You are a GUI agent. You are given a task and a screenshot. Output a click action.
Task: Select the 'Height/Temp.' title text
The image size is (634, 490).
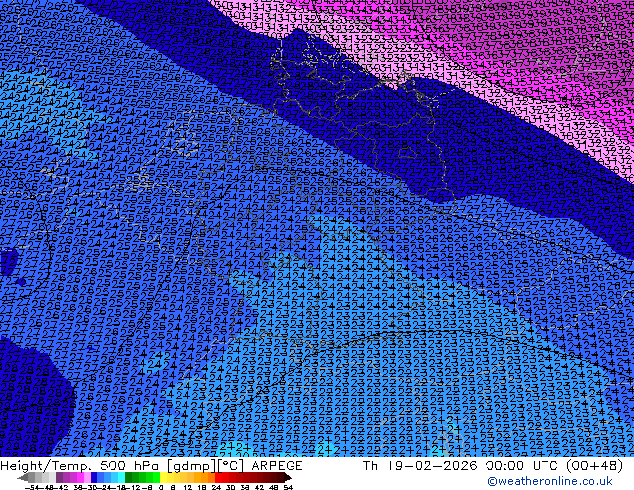pyautogui.click(x=45, y=466)
